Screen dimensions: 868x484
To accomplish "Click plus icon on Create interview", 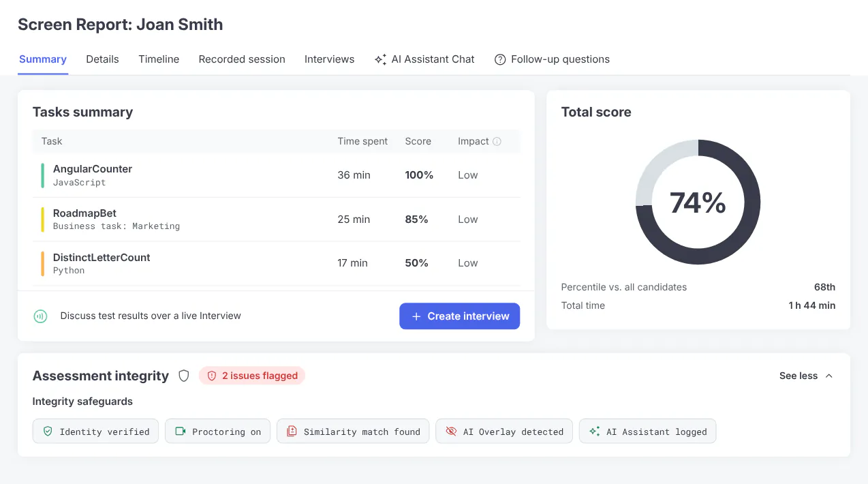I will point(416,316).
